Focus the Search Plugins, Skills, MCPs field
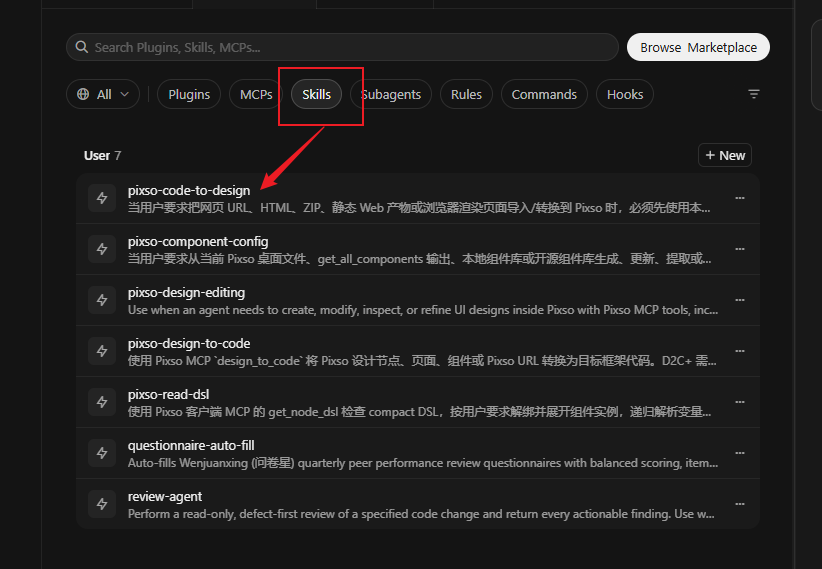The height and width of the screenshot is (569, 822). tap(342, 47)
